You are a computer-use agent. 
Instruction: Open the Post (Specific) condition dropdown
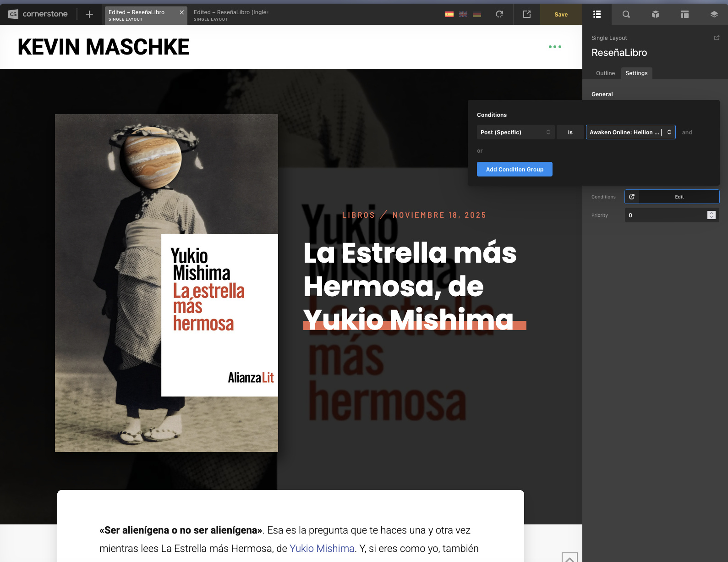(x=515, y=132)
